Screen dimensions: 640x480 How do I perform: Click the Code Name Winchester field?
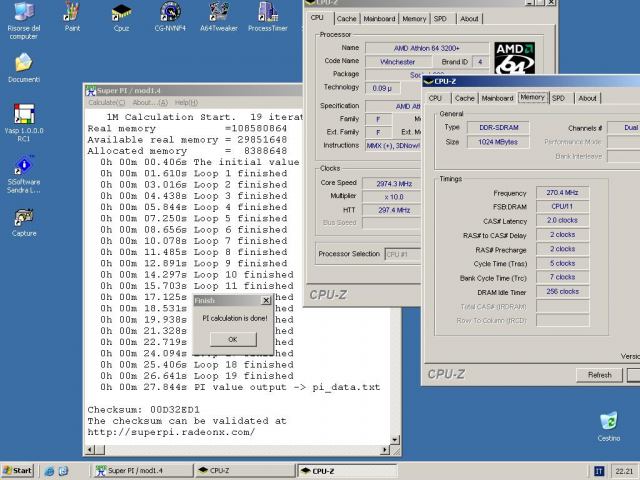tap(398, 62)
